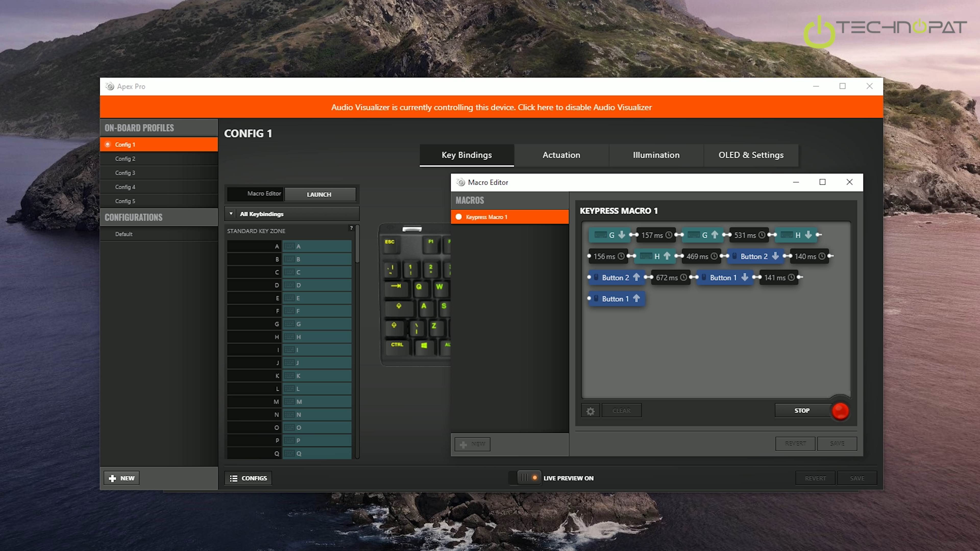Click the macro settings gear icon
Image resolution: width=980 pixels, height=551 pixels.
(590, 411)
